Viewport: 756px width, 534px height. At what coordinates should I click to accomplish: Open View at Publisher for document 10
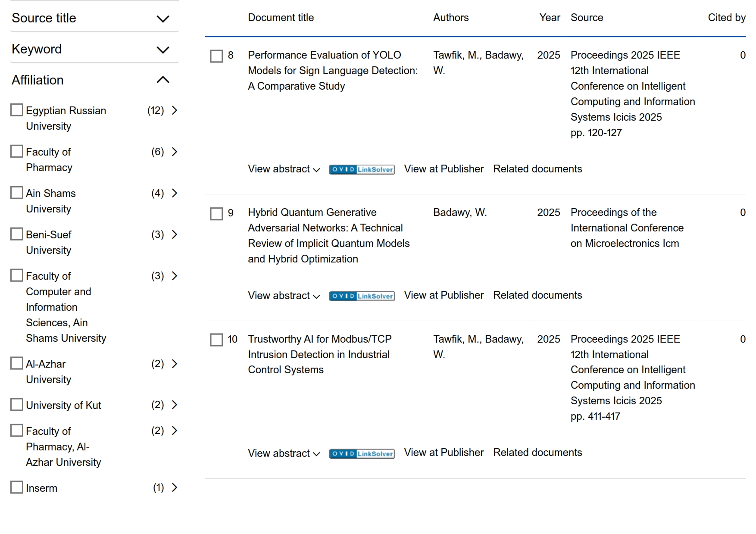coord(444,453)
